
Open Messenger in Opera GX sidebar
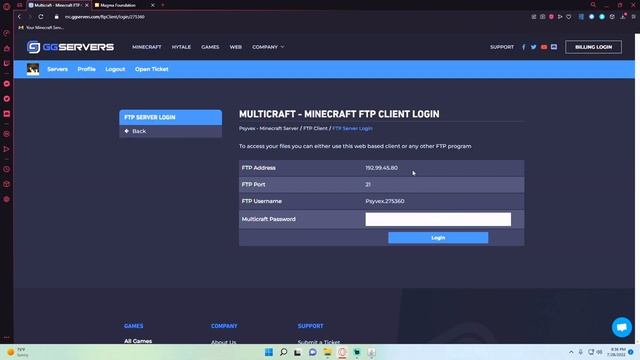(7, 83)
